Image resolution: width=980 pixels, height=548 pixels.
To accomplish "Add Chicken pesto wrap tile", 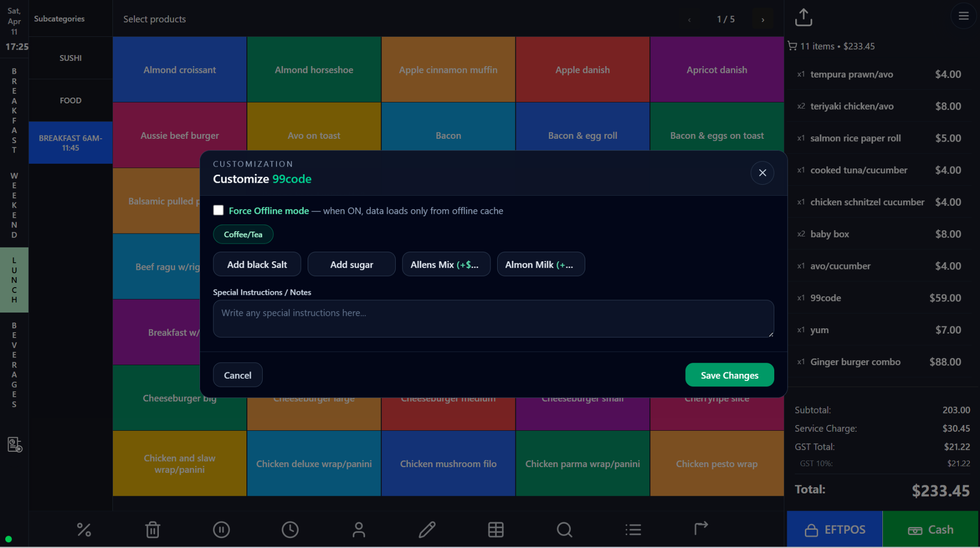I will point(717,463).
